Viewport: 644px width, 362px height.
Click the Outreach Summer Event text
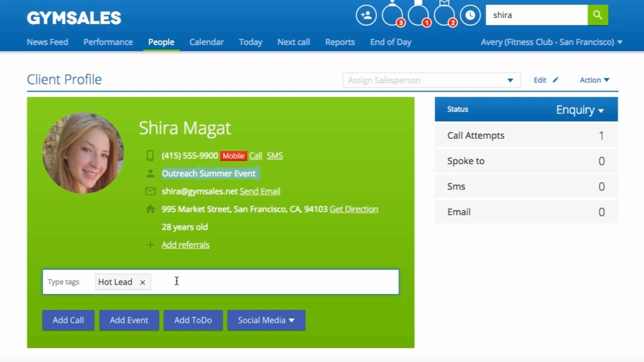(x=209, y=173)
